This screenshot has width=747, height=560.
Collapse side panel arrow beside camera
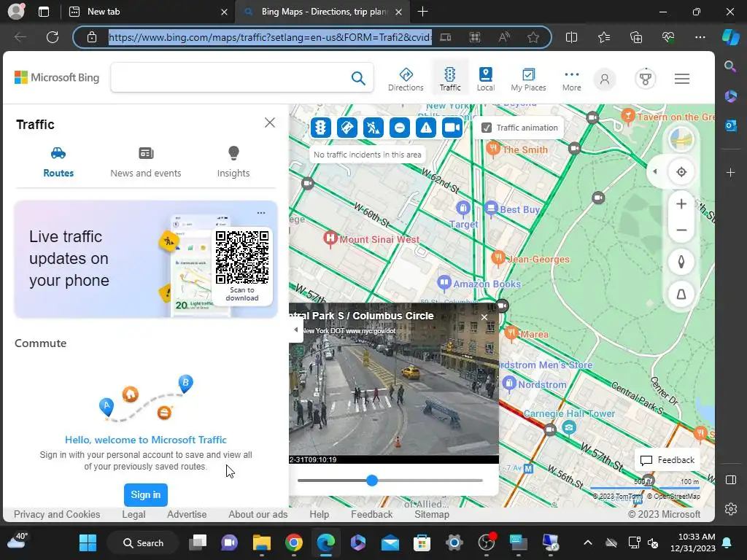tap(296, 330)
